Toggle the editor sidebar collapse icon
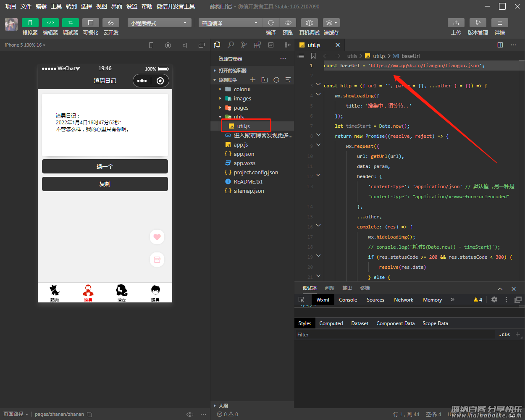The width and height of the screenshot is (525, 420). coord(288,45)
